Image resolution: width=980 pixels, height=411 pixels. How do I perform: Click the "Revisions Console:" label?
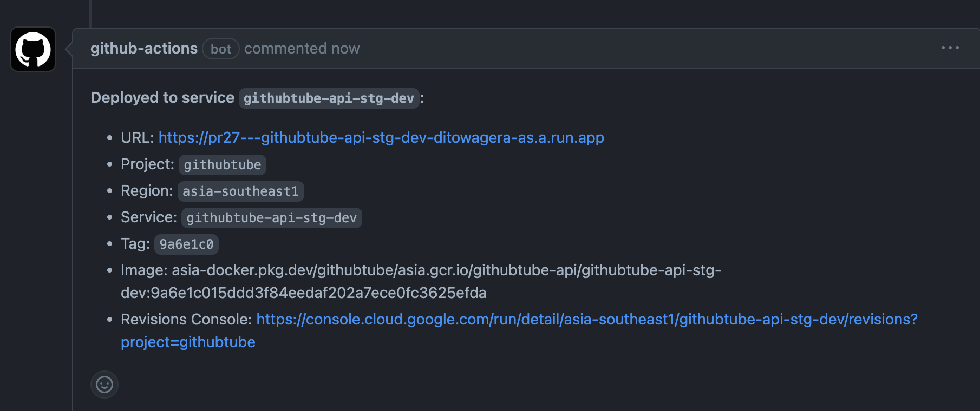[186, 320]
